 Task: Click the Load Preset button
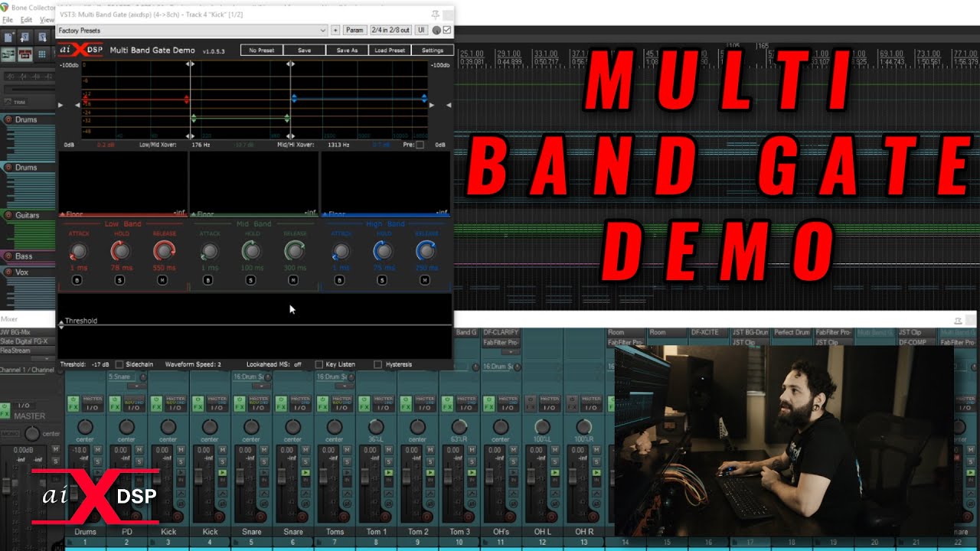click(x=390, y=51)
